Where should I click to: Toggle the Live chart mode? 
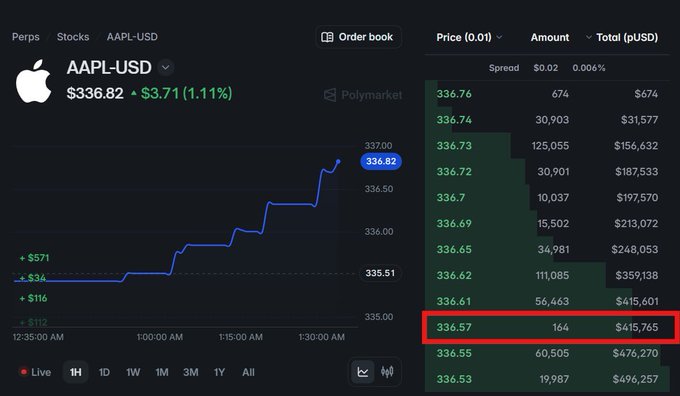coord(36,372)
